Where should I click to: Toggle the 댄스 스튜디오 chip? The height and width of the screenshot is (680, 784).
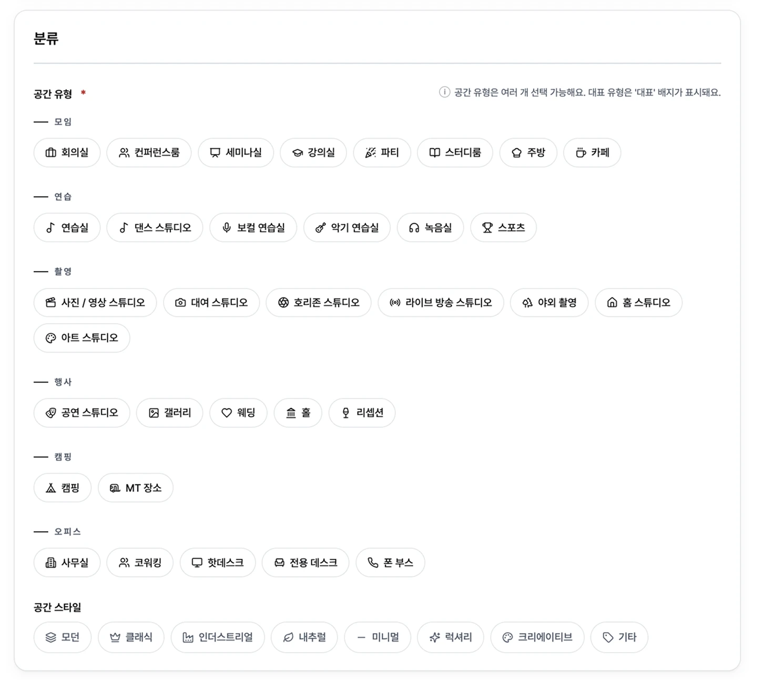155,228
